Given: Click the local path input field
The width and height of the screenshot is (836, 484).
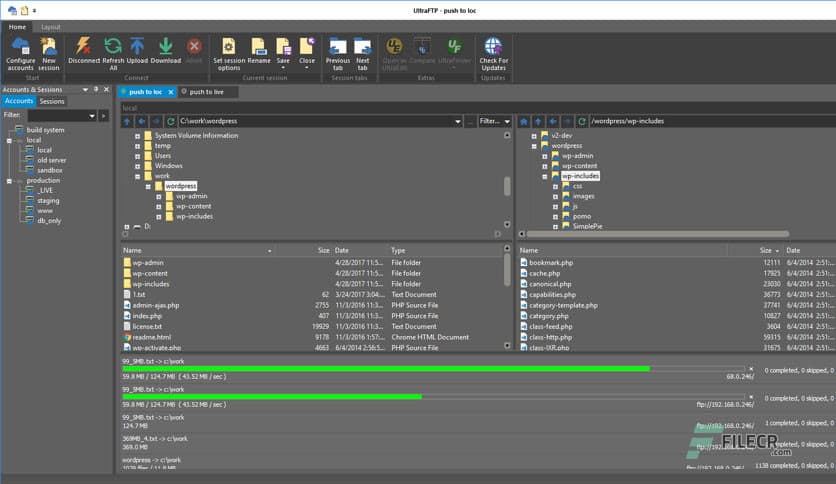Looking at the screenshot, I should tap(316, 122).
